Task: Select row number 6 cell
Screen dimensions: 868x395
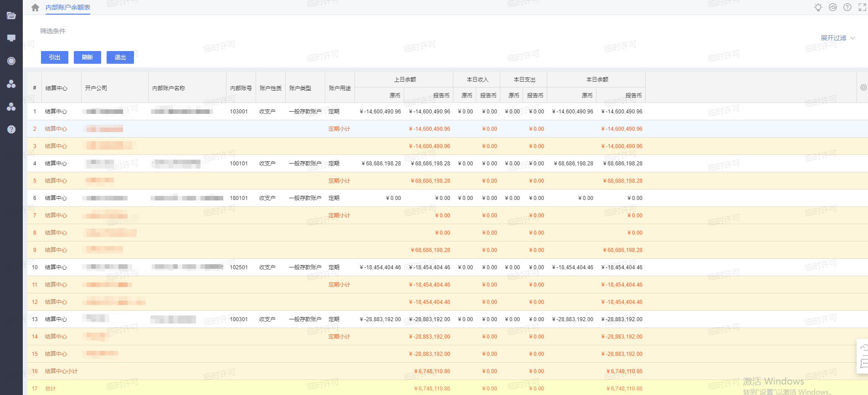Action: click(35, 198)
